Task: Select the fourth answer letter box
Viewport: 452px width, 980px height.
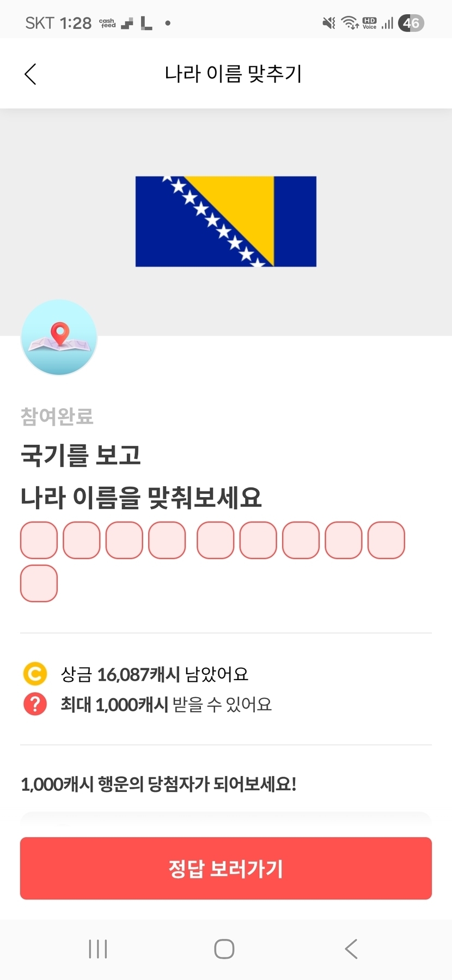Action: pyautogui.click(x=167, y=540)
